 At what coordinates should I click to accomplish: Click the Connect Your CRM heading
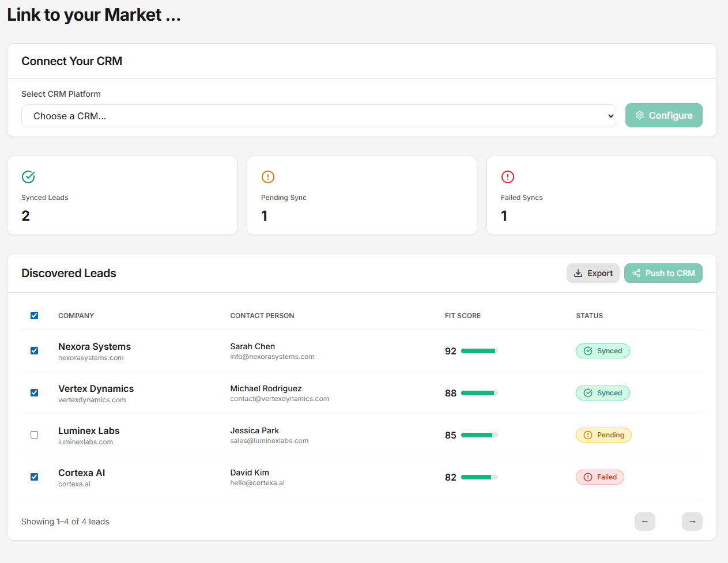coord(72,61)
